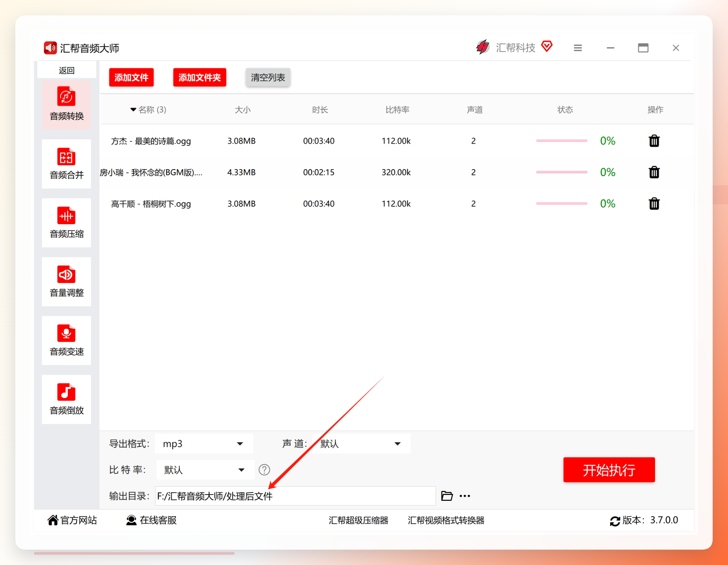The image size is (728, 565).
Task: Click the 输出目录 path input field
Action: tap(295, 496)
